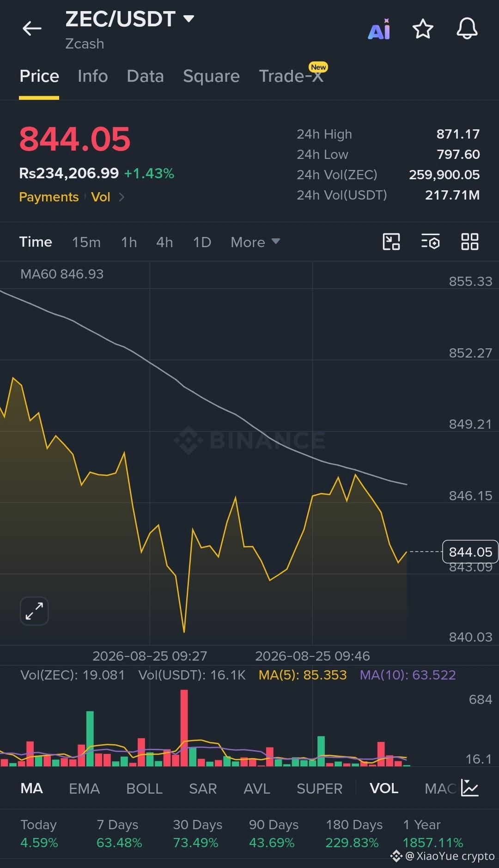Tap the Vol(ZEC): 19.081 label
Viewport: 499px width, 868px height.
tap(73, 675)
